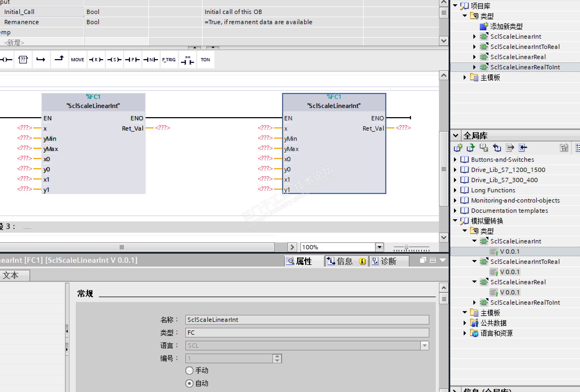Switch to the 信息 tab

pos(344,261)
